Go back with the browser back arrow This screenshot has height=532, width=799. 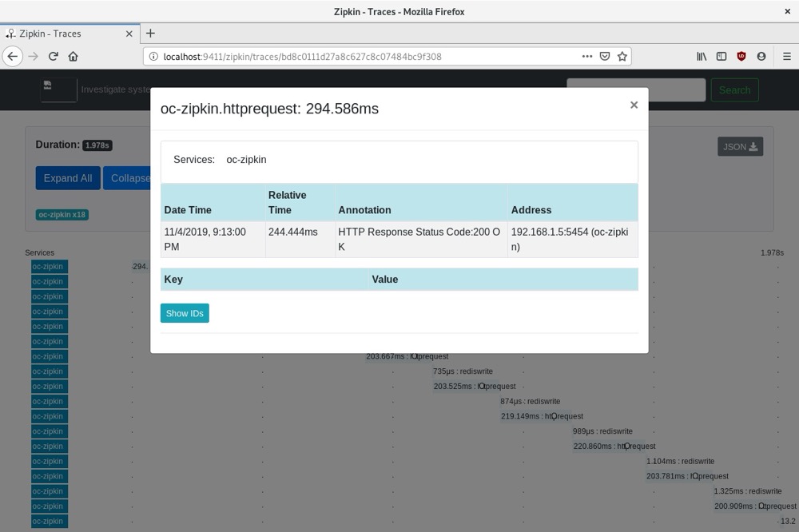[x=13, y=56]
